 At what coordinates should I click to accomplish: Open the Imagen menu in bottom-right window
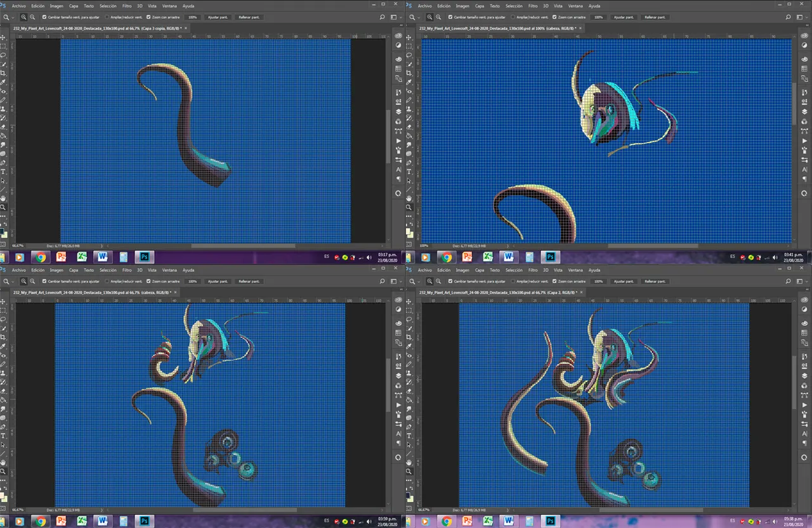click(x=462, y=270)
